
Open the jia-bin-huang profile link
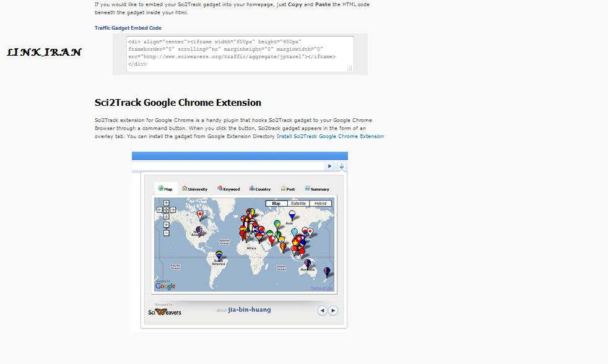250,310
